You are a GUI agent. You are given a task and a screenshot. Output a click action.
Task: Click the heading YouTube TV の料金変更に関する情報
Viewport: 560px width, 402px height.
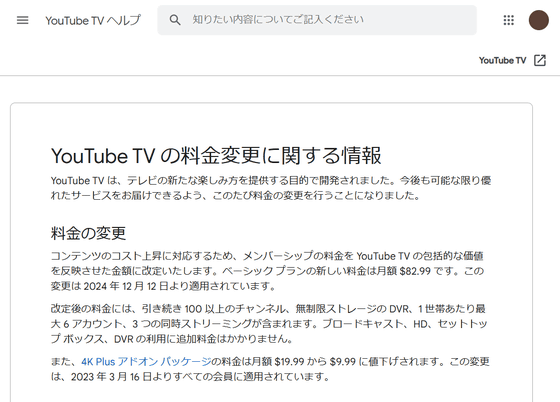[x=216, y=156]
